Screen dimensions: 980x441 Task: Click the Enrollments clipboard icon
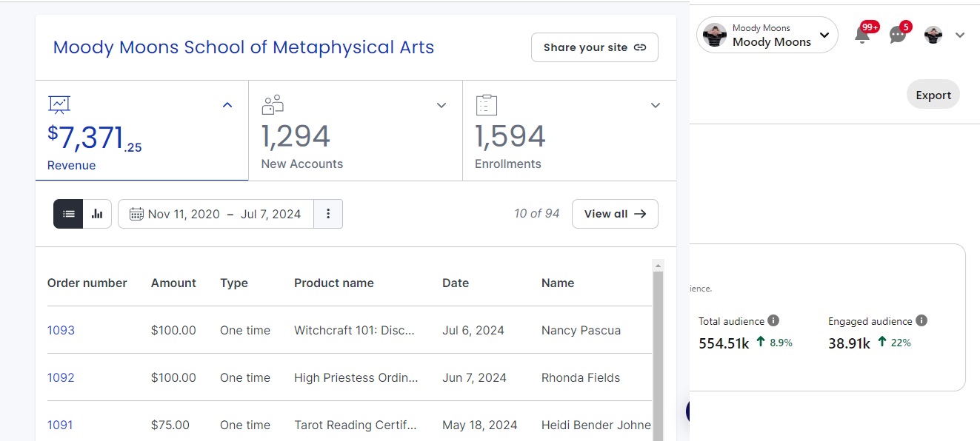486,104
